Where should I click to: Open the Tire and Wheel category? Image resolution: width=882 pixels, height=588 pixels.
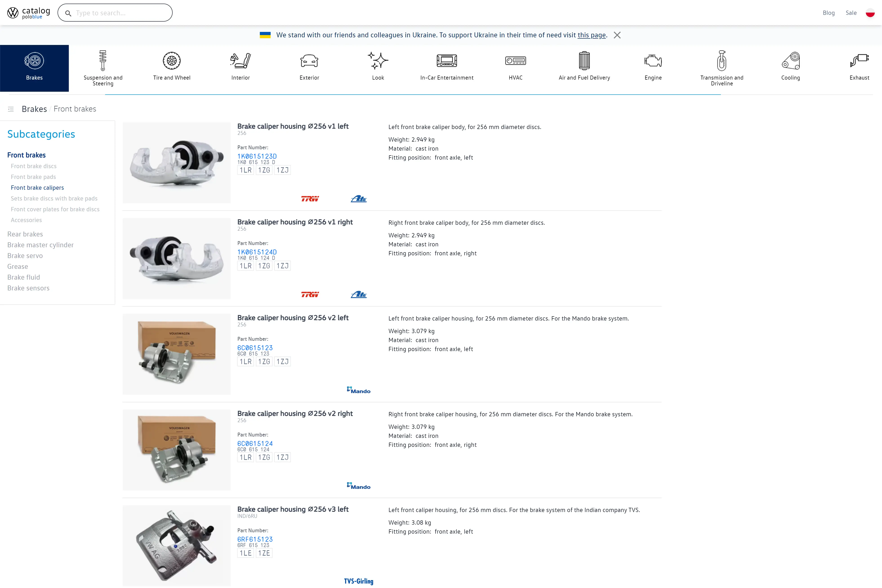point(171,67)
